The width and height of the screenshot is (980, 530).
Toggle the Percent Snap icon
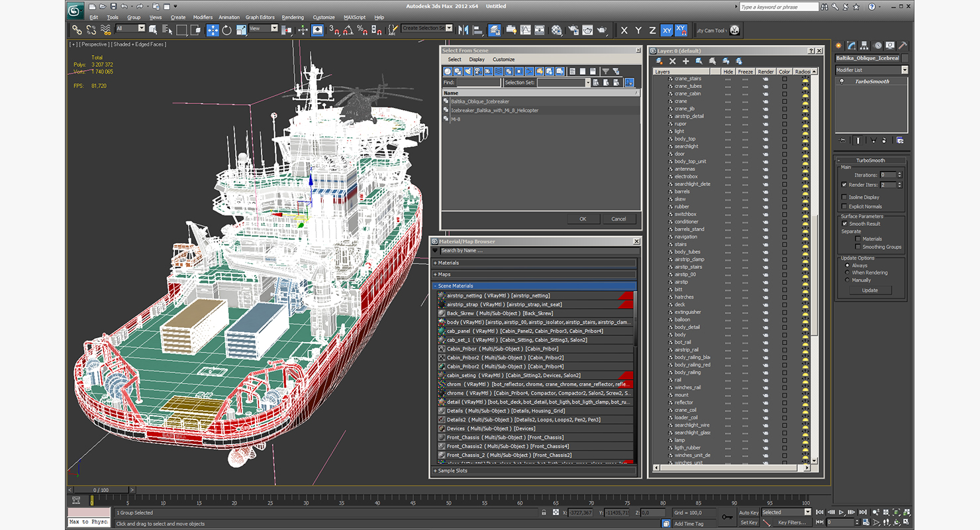tap(362, 30)
